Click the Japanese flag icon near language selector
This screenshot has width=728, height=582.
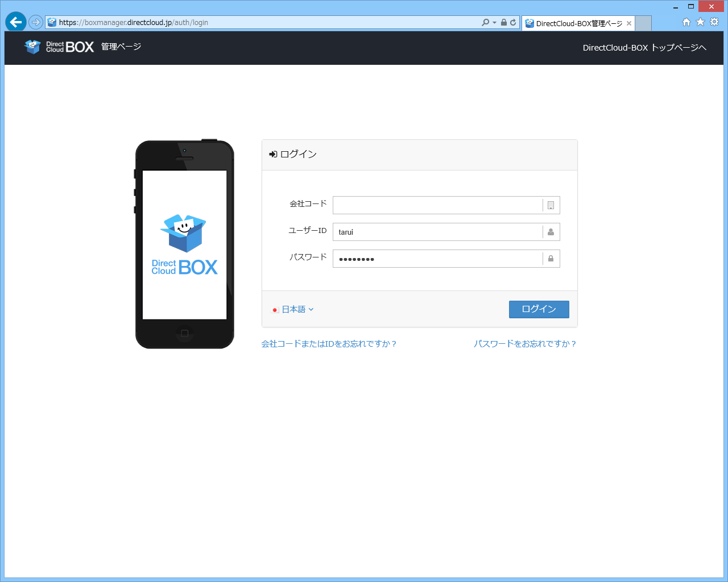[275, 309]
